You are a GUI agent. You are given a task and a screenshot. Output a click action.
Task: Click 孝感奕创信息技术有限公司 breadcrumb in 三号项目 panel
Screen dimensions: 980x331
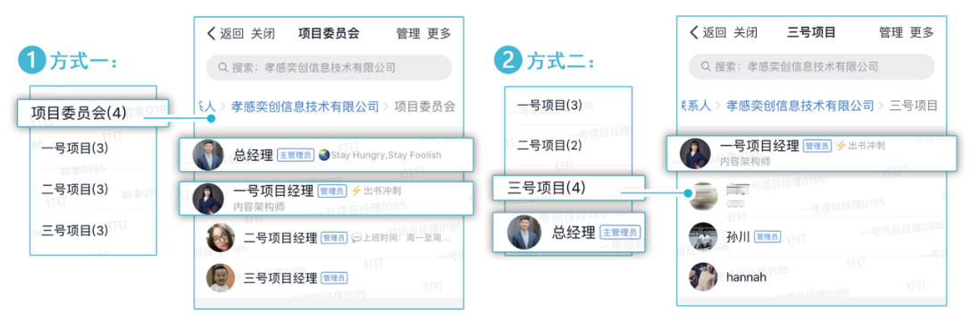point(800,106)
